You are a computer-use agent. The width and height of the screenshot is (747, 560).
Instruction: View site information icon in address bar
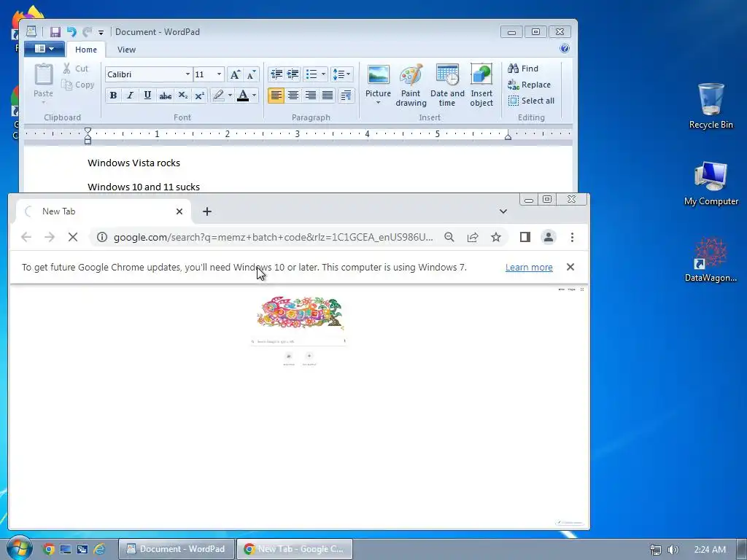[102, 237]
